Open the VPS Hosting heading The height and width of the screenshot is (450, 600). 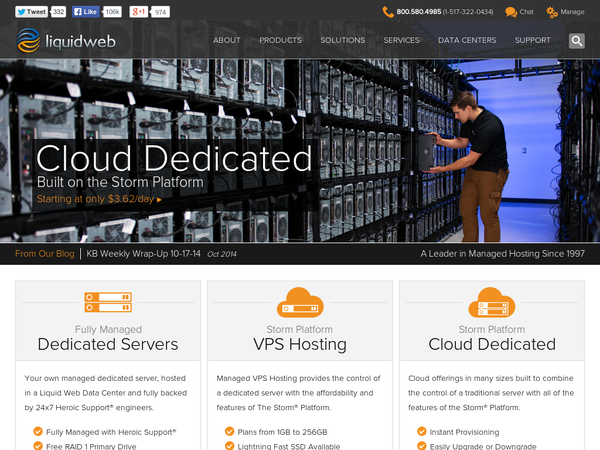pyautogui.click(x=300, y=344)
